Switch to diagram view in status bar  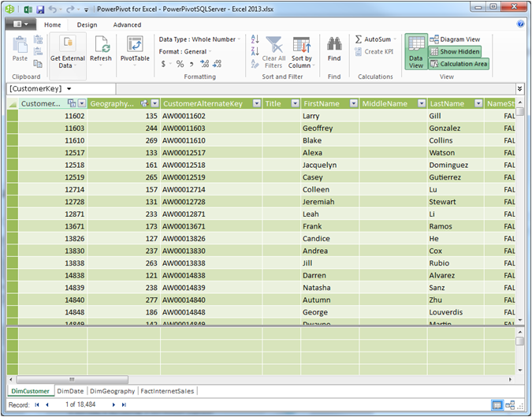[510, 405]
